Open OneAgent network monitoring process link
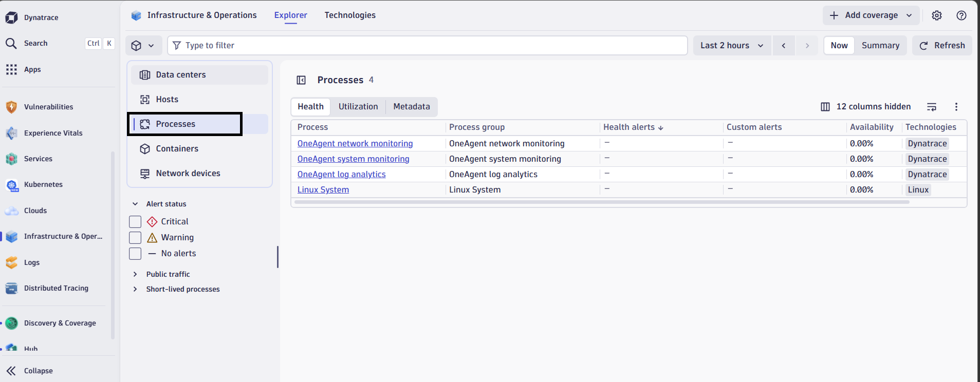The image size is (980, 382). 355,144
